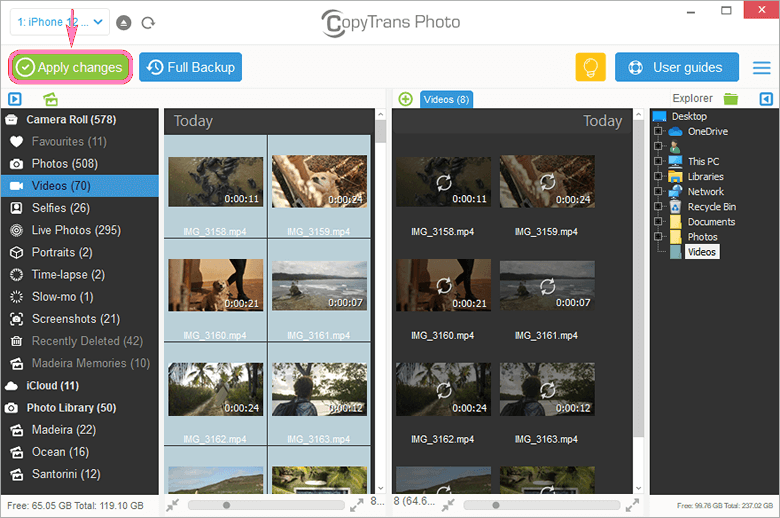
Task: Open Madeira (22) album
Action: coord(80,429)
